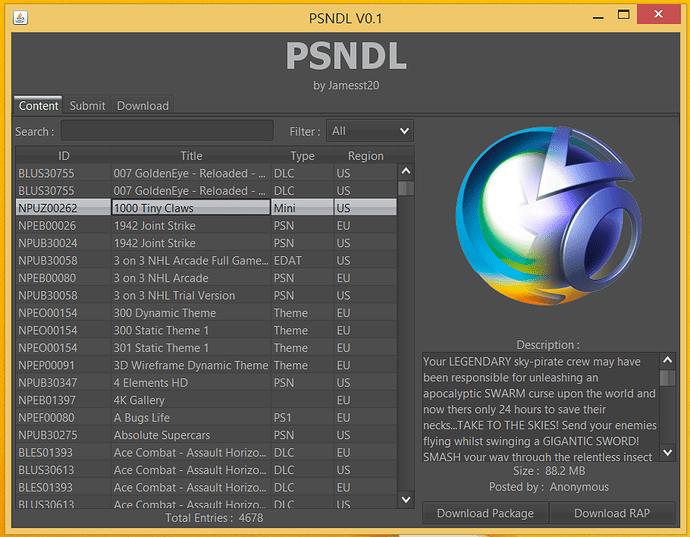Select the A Bugs Life row
The image size is (690, 537).
[206, 418]
